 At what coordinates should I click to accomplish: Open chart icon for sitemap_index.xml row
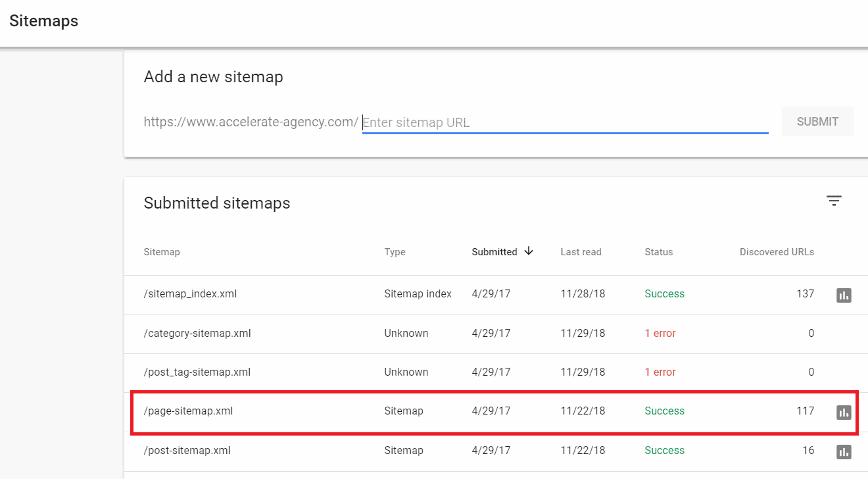pos(844,295)
